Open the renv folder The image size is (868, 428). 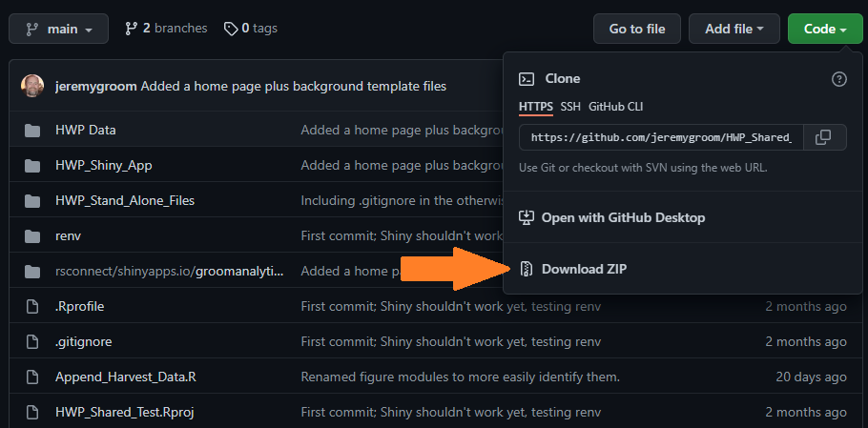(69, 236)
